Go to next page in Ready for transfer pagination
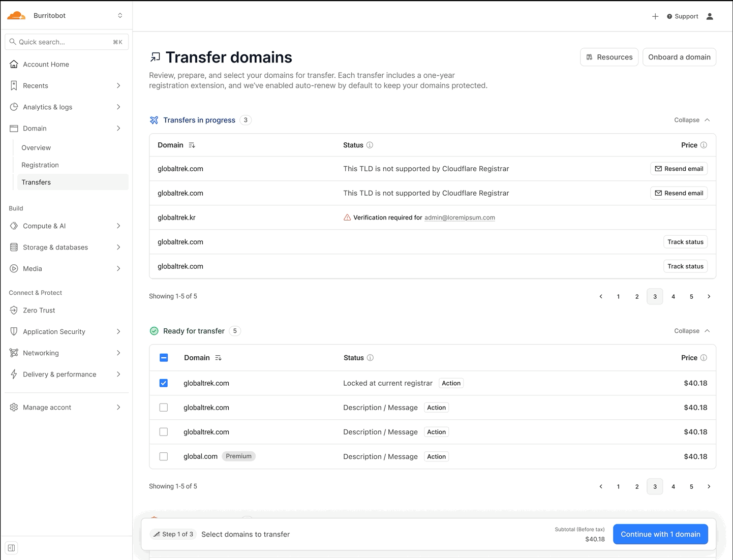733x560 pixels. 709,486
